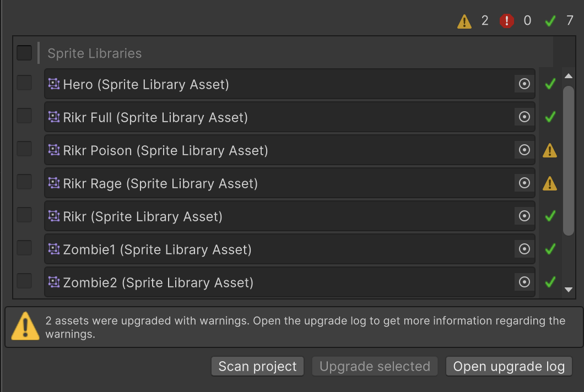Click scrollbar up arrow in asset list
This screenshot has height=392, width=584.
click(569, 76)
